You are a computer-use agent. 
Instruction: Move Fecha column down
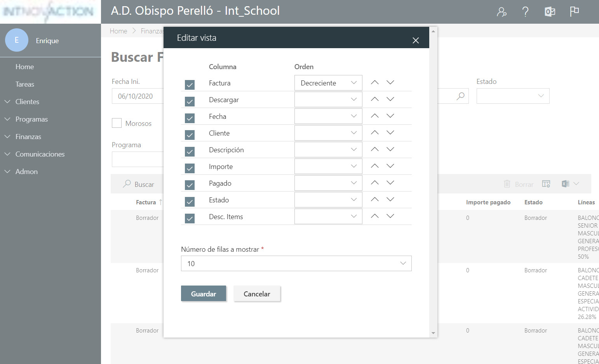tap(390, 116)
